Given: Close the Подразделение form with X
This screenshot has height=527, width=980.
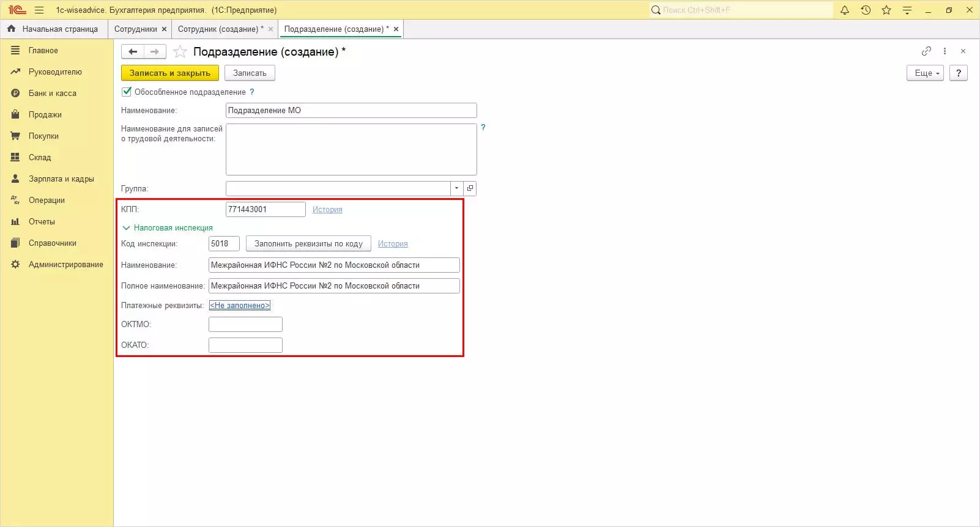Looking at the screenshot, I should [963, 51].
